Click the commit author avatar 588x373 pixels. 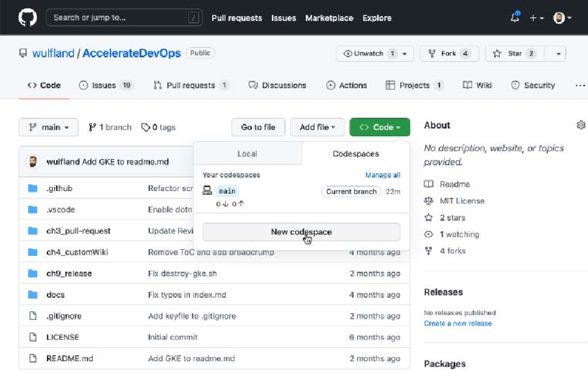point(33,162)
